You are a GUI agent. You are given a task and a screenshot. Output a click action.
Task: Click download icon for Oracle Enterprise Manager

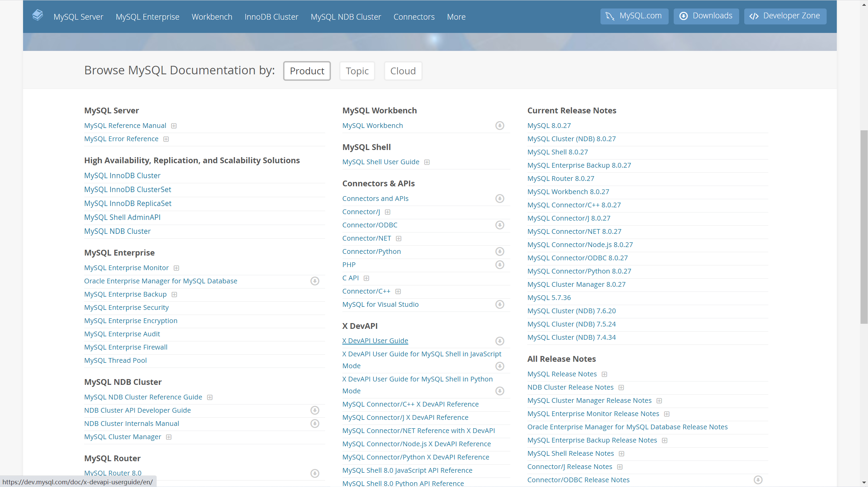[x=315, y=281]
